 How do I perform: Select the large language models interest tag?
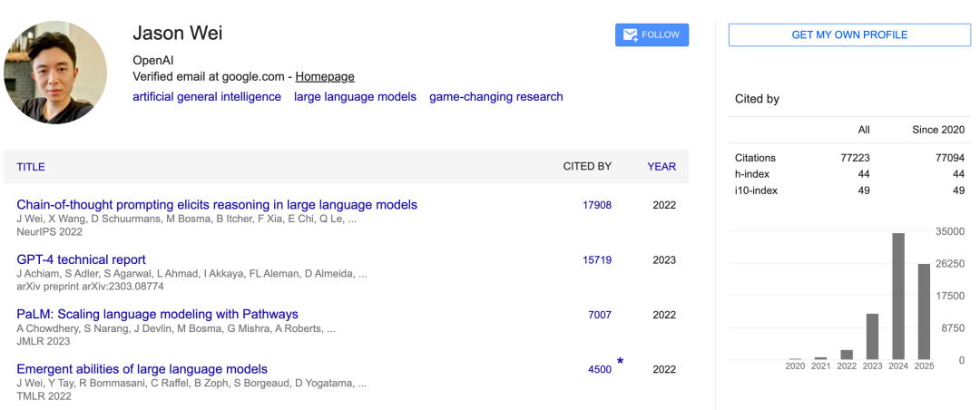[355, 96]
